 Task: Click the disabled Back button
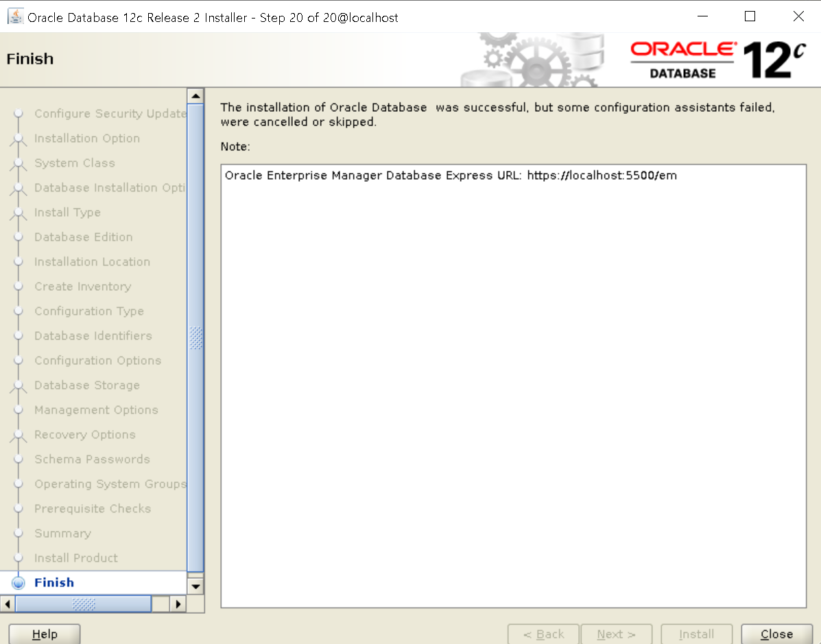click(x=543, y=634)
